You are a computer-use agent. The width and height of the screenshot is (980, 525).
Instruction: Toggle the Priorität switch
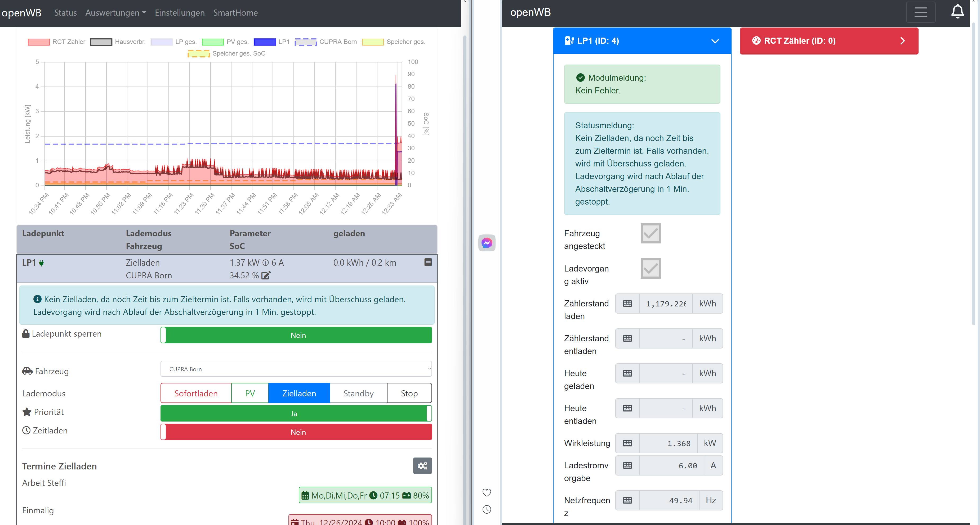[296, 413]
